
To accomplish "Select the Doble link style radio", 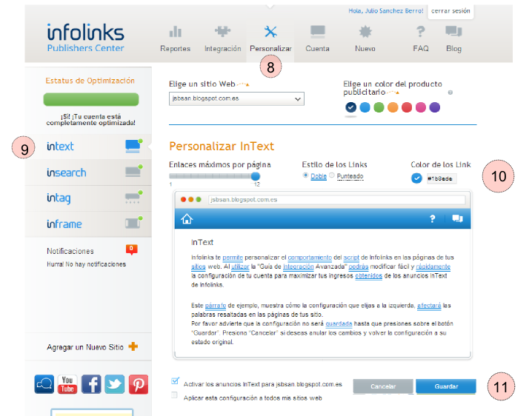I will [x=305, y=175].
